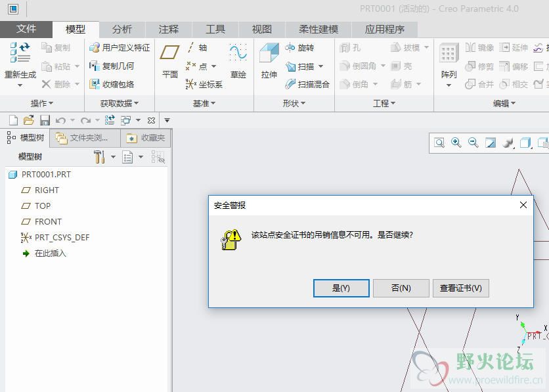The image size is (549, 392).
Task: Open model tree settings hammer icon
Action: tap(99, 157)
